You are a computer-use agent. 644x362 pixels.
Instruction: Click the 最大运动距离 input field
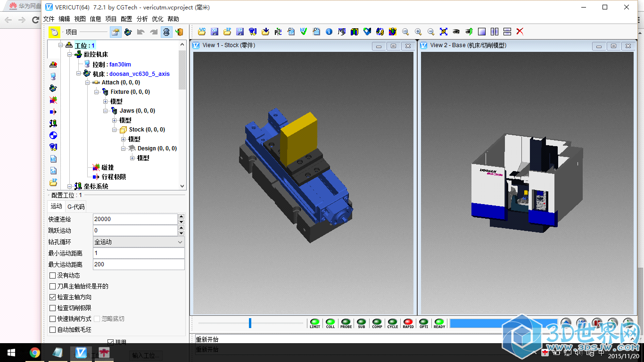coord(139,264)
